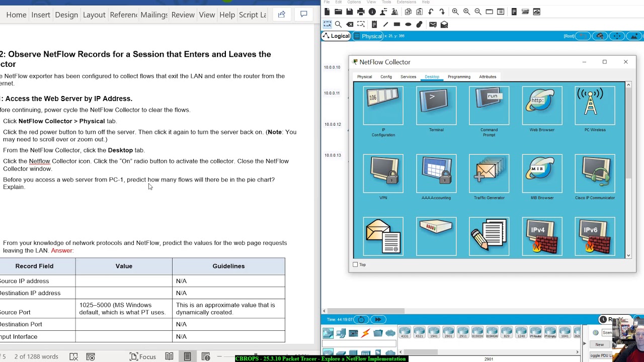644x362 pixels.
Task: Open the Word Design ribbon tab
Action: pos(66,15)
